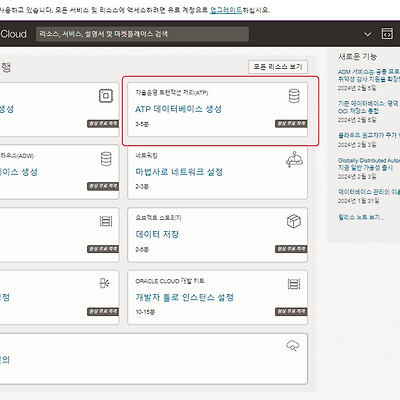
Task: Click the compute chip icon on top-left card
Action: pos(106,96)
